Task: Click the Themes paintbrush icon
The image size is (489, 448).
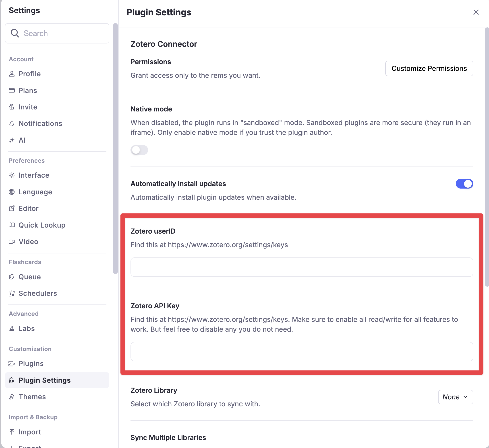Action: 12,397
